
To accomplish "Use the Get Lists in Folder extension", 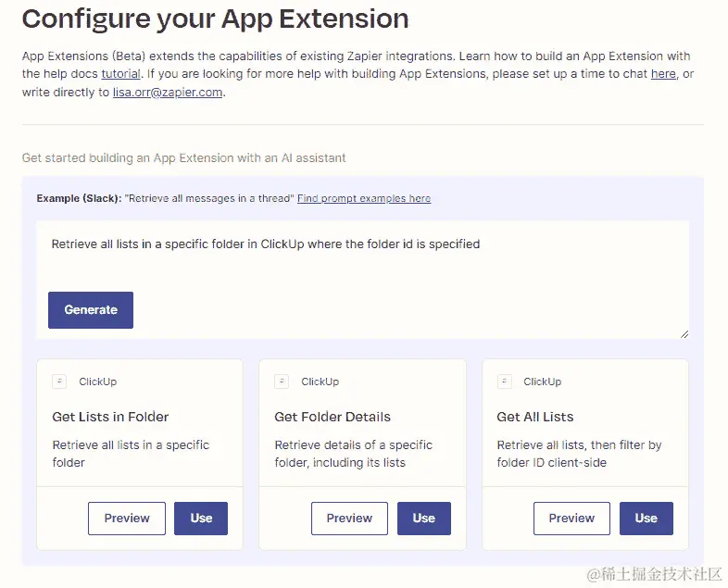I will [x=201, y=519].
